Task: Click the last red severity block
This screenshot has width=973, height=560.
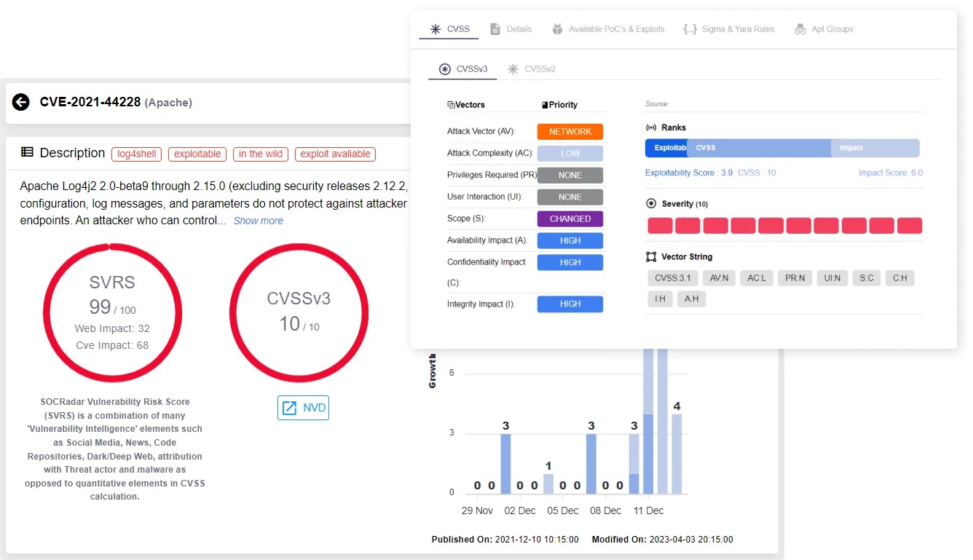Action: (x=910, y=225)
